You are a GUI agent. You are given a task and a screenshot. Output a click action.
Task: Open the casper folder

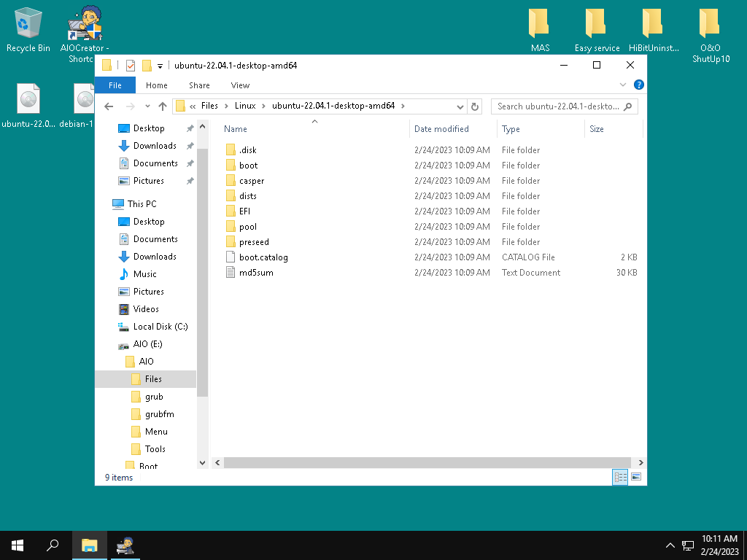click(x=251, y=181)
